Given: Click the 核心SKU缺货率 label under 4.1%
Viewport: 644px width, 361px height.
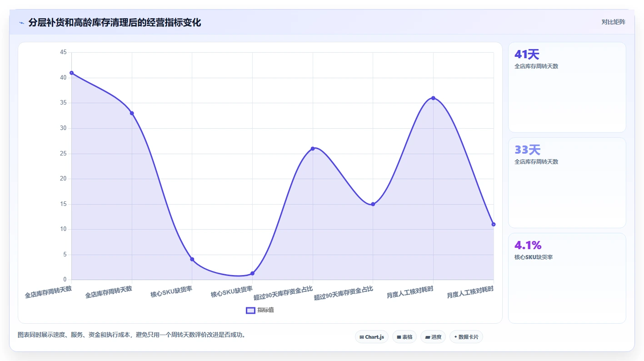Looking at the screenshot, I should [x=534, y=257].
